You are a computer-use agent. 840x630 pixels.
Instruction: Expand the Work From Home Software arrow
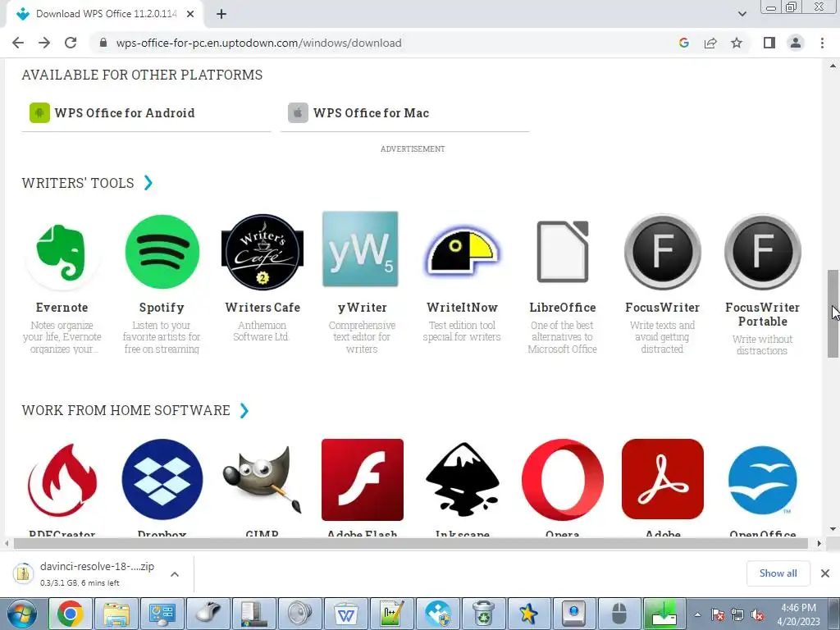[x=244, y=410]
